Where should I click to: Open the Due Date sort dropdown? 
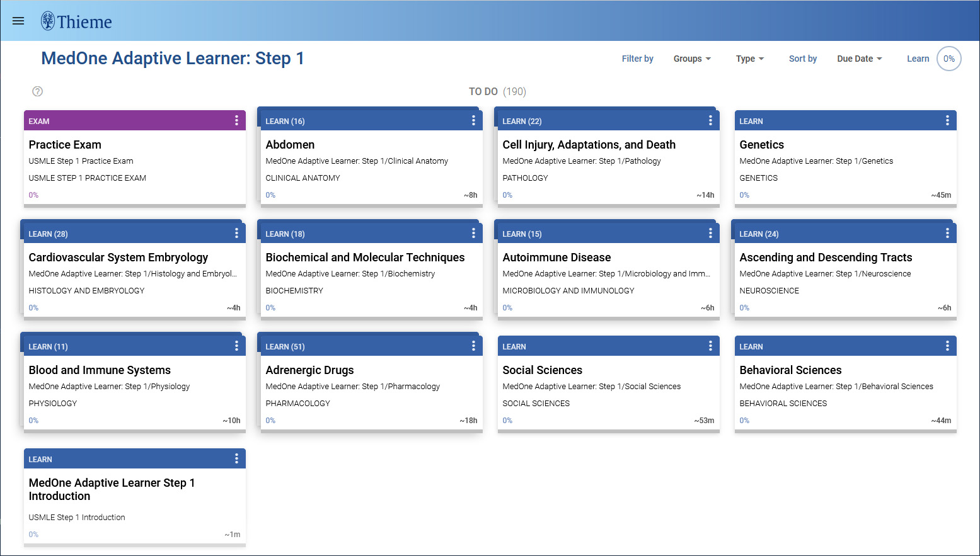point(860,59)
